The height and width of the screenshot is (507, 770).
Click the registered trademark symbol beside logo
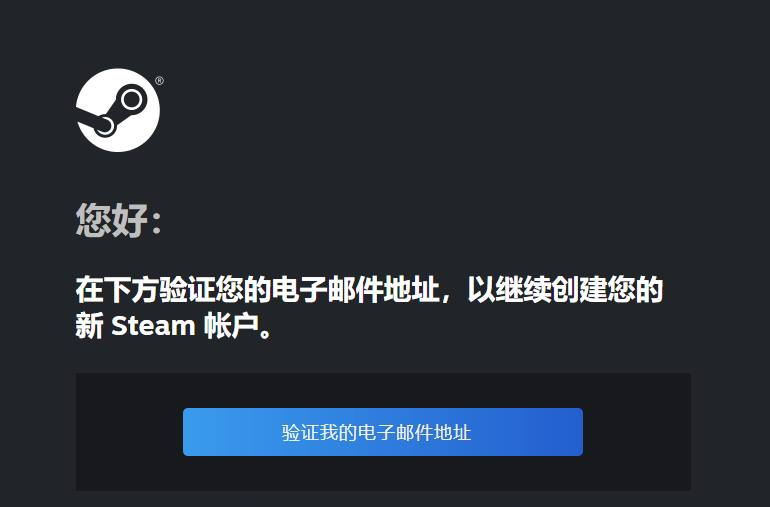[159, 81]
